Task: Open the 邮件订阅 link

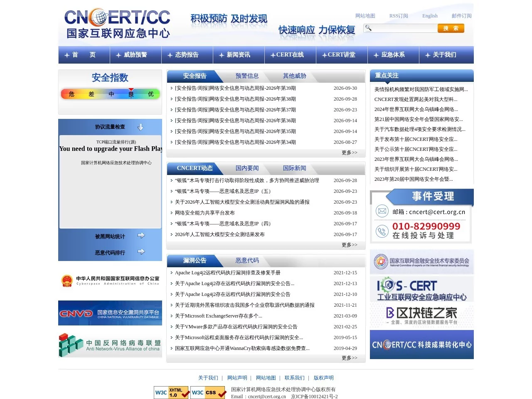Action: click(x=462, y=16)
